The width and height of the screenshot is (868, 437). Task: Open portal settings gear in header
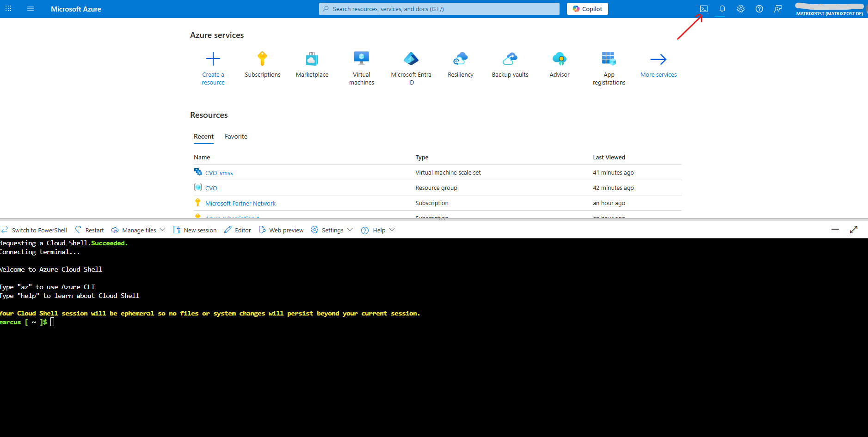741,9
